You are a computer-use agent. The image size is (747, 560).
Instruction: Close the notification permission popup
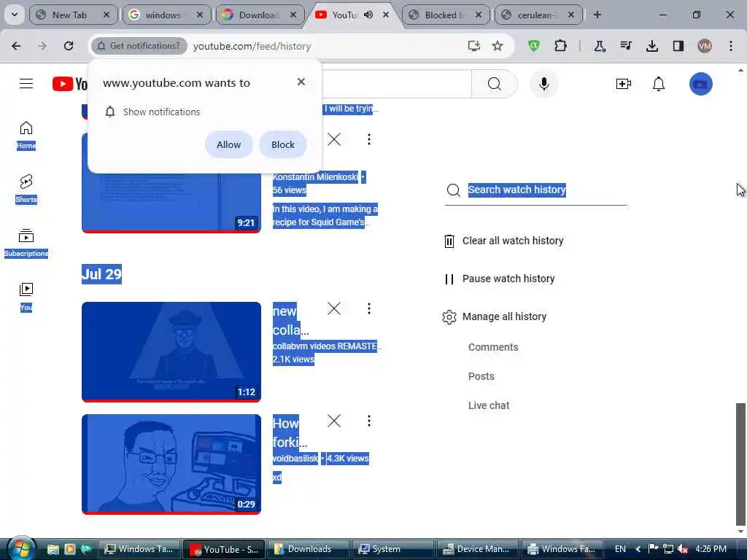[301, 82]
